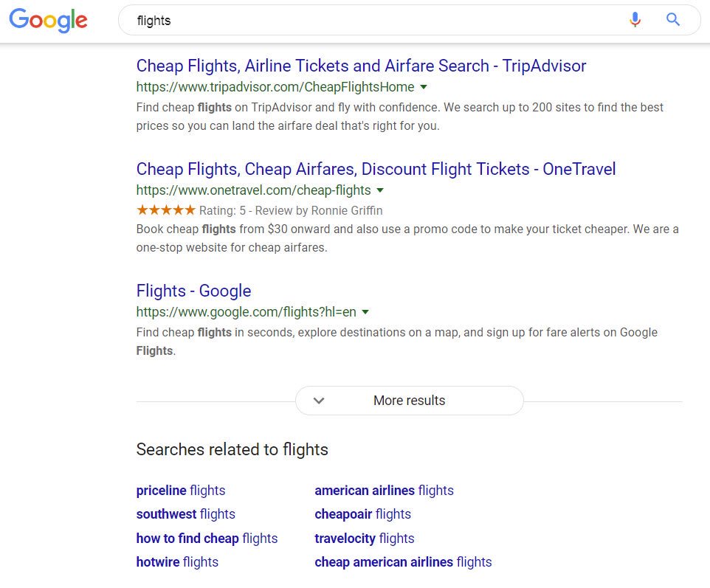Click the magnifying glass search icon
The width and height of the screenshot is (710, 588).
pyautogui.click(x=672, y=20)
